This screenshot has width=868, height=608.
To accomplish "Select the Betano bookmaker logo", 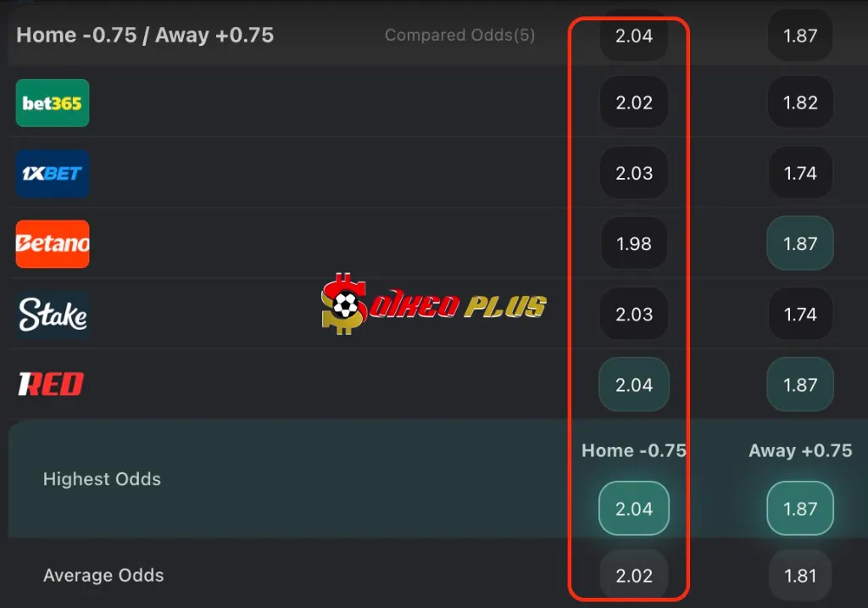I will [53, 244].
